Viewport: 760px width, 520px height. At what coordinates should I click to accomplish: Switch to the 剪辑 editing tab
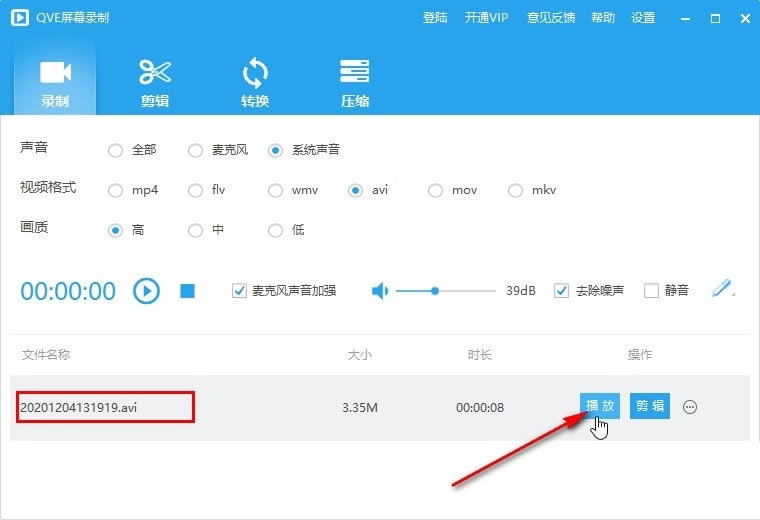[x=155, y=81]
